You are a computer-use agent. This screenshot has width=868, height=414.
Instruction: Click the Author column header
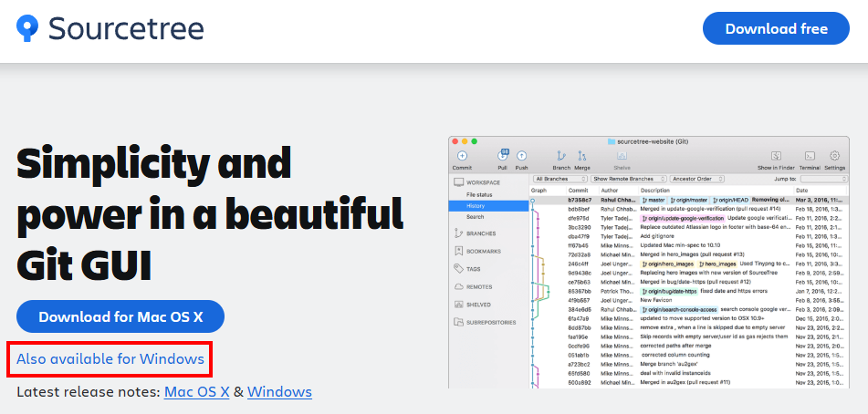coord(610,191)
